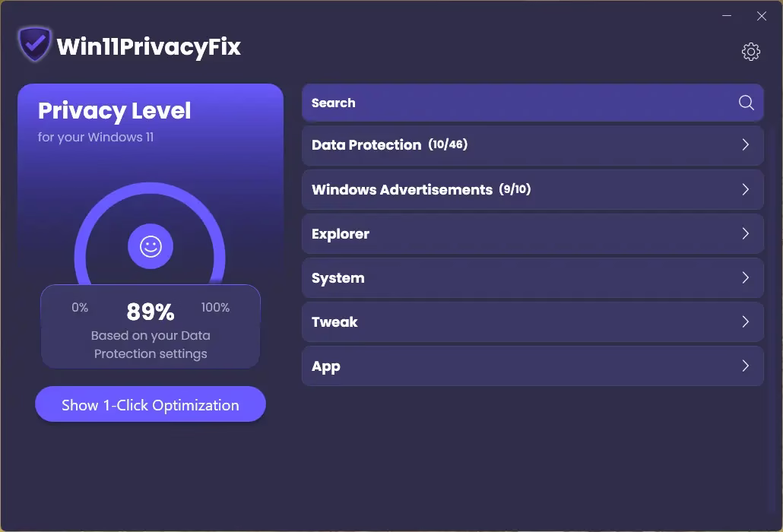Viewport: 783px width, 532px height.
Task: Click the magnifying glass search icon
Action: click(x=747, y=103)
